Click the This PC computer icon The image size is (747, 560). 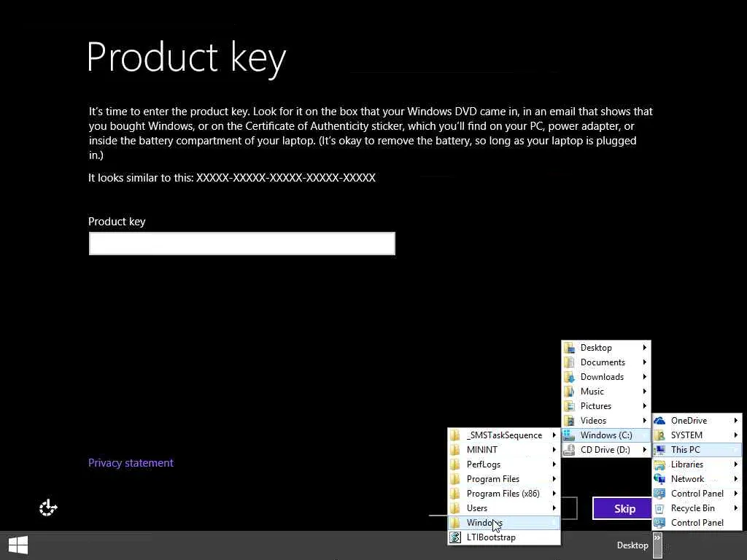pos(659,449)
